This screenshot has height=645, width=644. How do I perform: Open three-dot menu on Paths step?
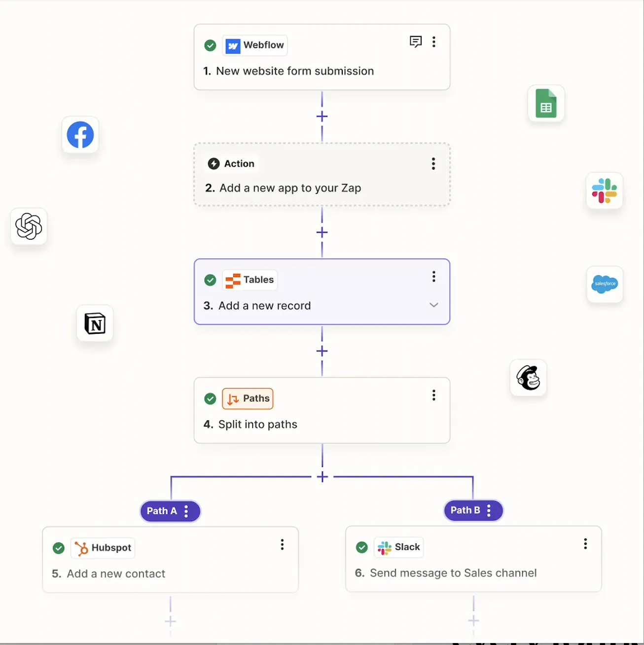point(434,395)
